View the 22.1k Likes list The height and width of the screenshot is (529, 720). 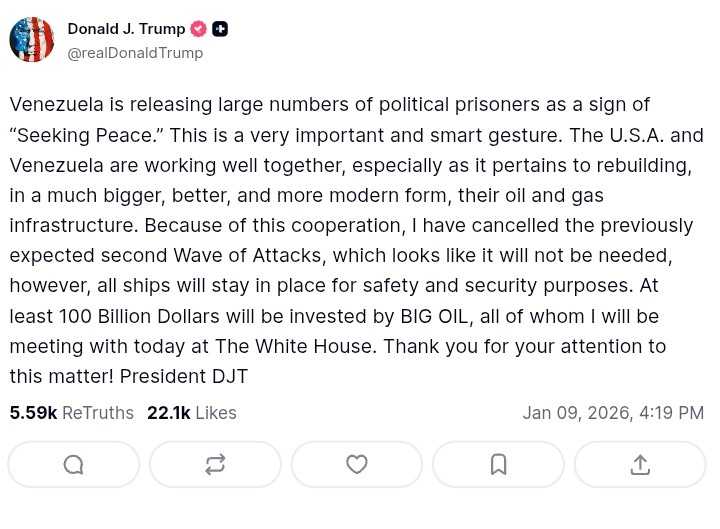191,413
